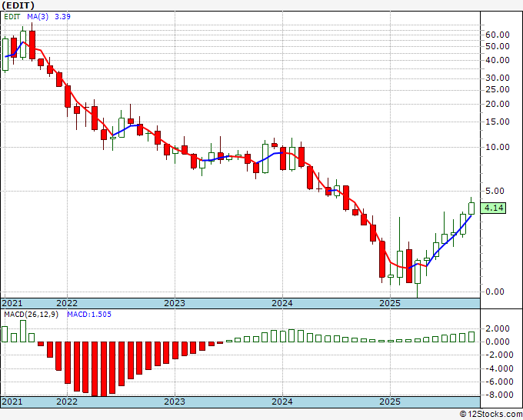Click the 0.00 price axis label

pyautogui.click(x=495, y=292)
